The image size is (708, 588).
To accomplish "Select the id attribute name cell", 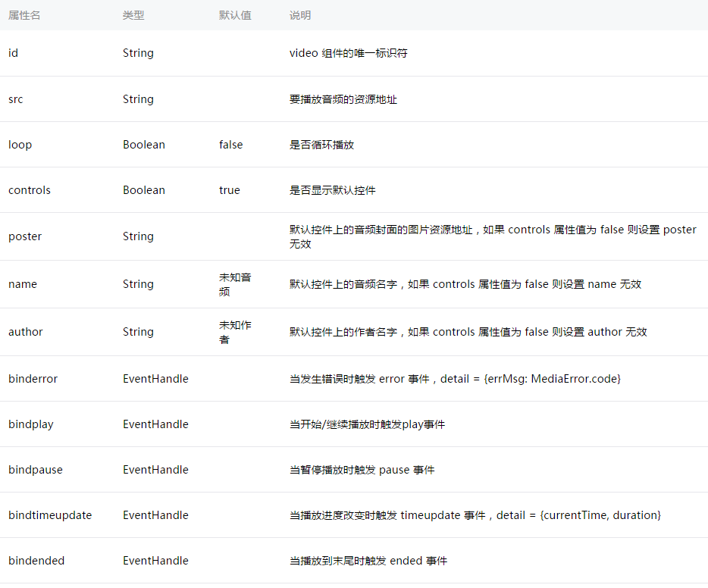I will (x=13, y=53).
